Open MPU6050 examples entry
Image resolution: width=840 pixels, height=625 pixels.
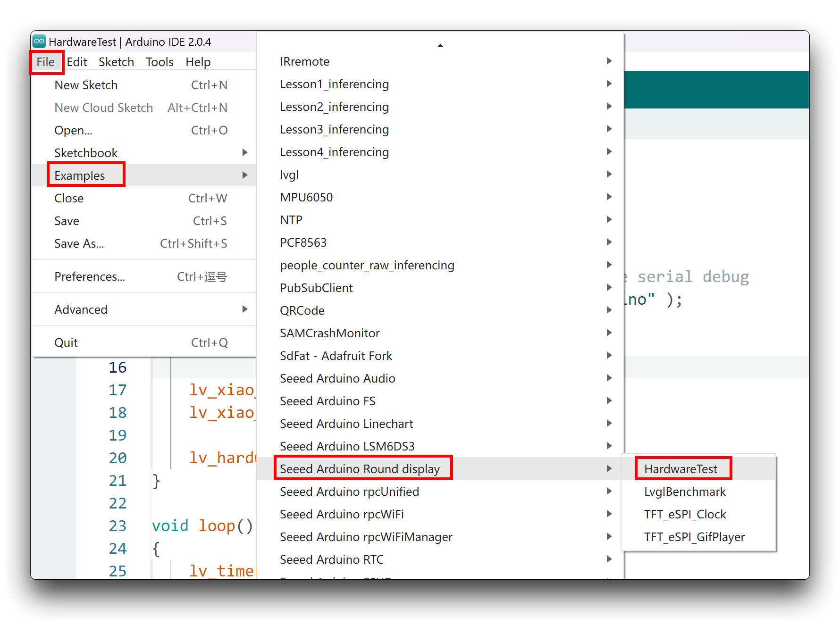point(440,197)
